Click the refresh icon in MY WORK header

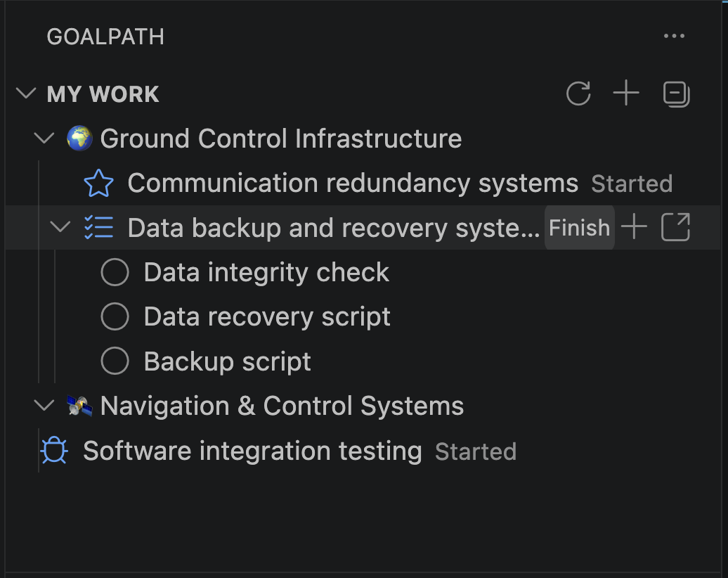point(578,94)
